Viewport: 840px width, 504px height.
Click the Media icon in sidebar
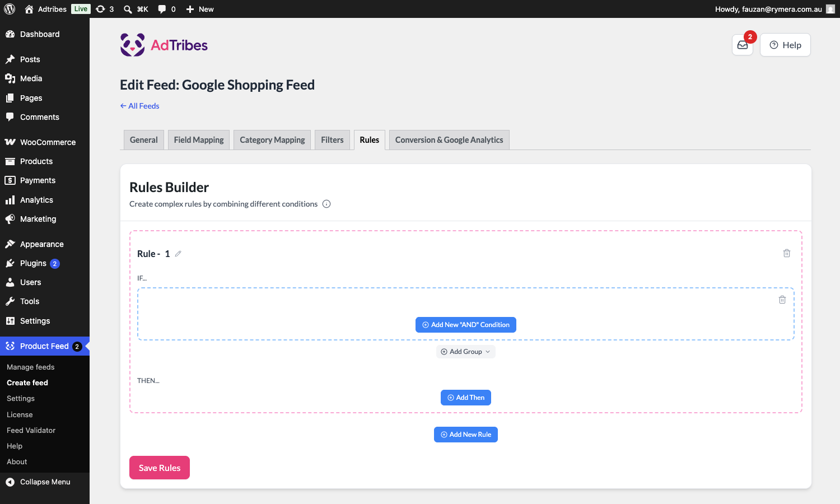pos(10,78)
